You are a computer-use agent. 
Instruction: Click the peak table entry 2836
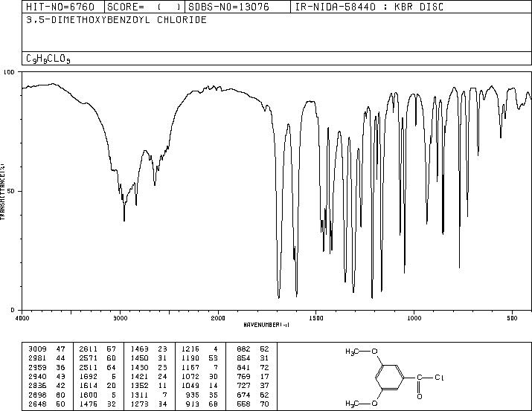pyautogui.click(x=37, y=386)
